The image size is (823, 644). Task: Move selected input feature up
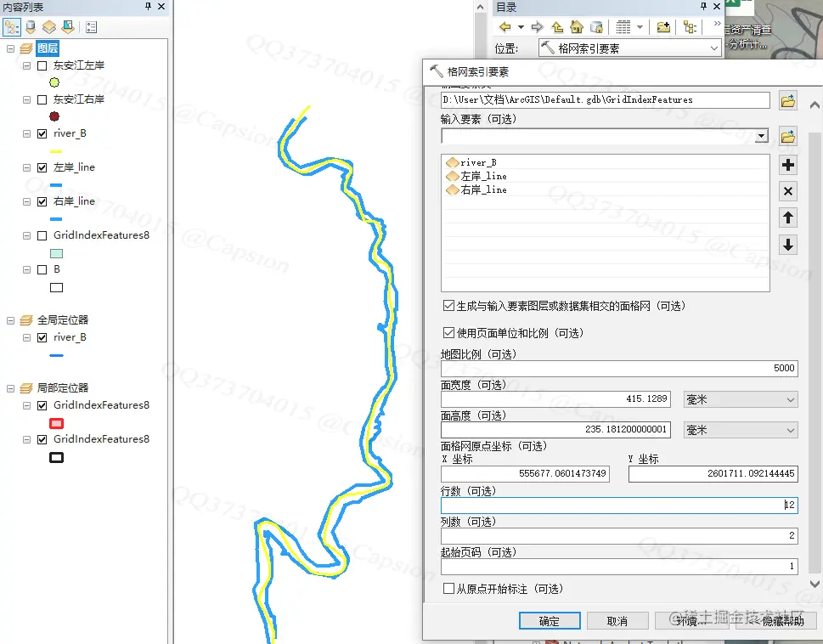pos(788,217)
